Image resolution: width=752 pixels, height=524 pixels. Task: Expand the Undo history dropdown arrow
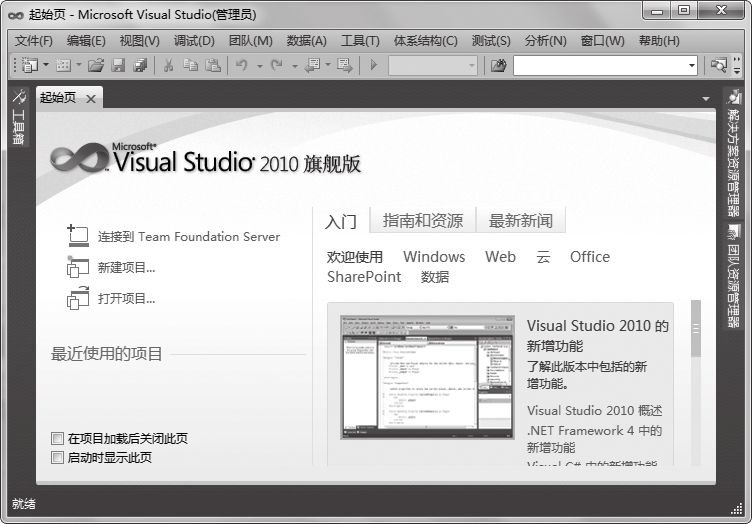click(259, 66)
